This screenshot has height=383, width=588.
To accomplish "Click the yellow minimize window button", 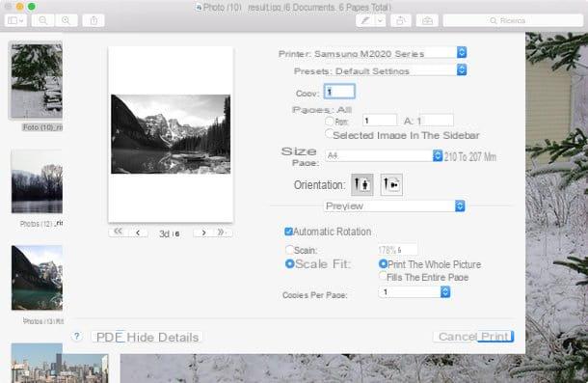I will point(20,6).
